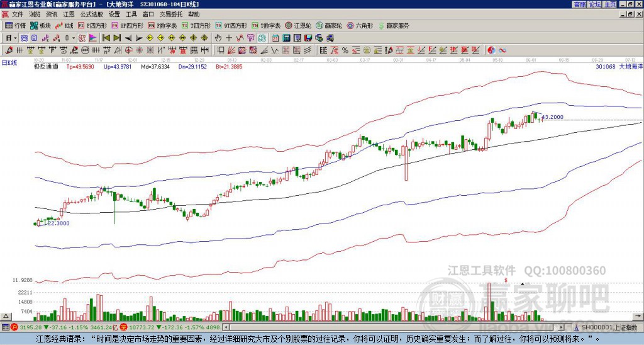Open the 六角形 hexagon tool
644x345 pixels.
(x=360, y=25)
